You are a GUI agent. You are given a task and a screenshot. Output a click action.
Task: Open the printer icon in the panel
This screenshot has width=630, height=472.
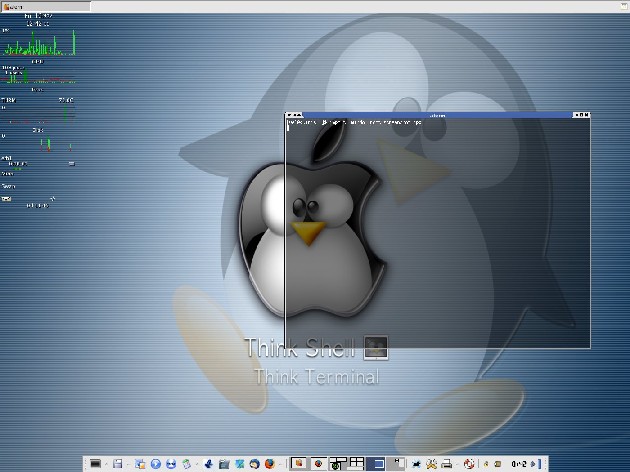click(x=446, y=464)
